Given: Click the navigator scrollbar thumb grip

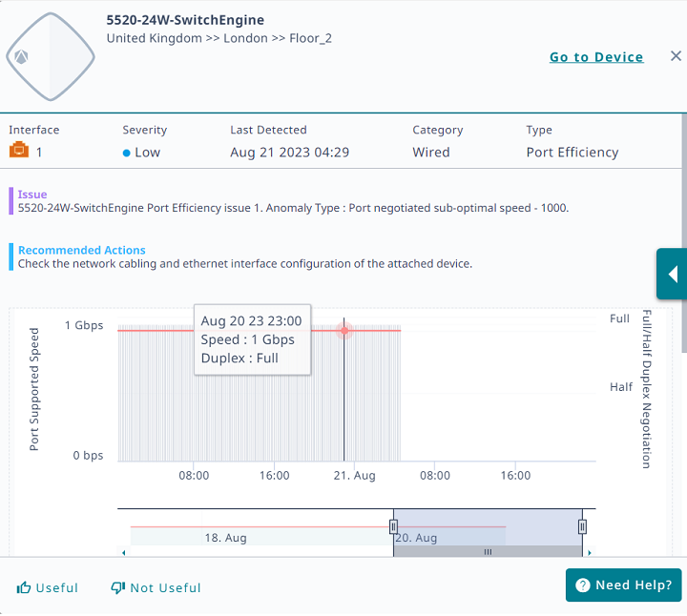Looking at the screenshot, I should click(488, 552).
